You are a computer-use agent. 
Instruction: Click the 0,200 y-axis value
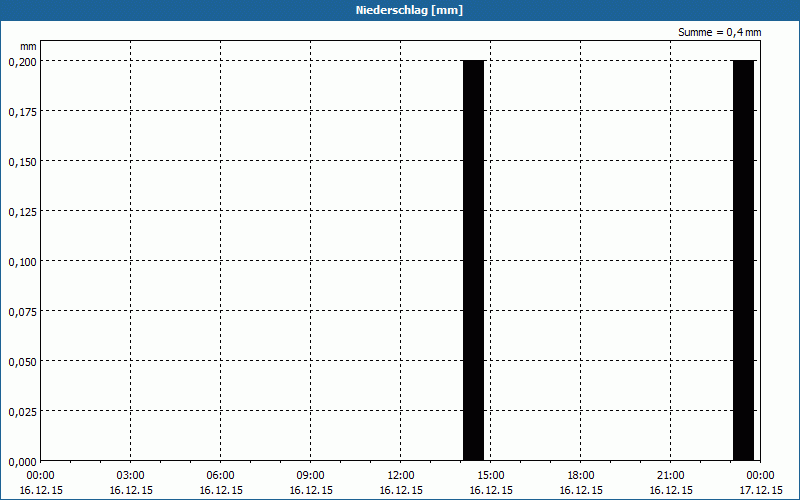coord(22,62)
